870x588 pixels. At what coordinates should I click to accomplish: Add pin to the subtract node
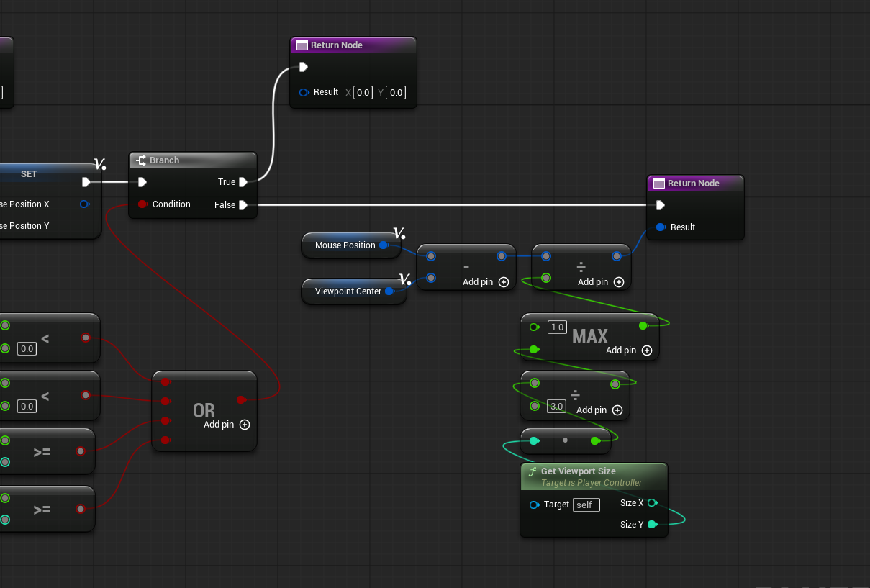[504, 282]
